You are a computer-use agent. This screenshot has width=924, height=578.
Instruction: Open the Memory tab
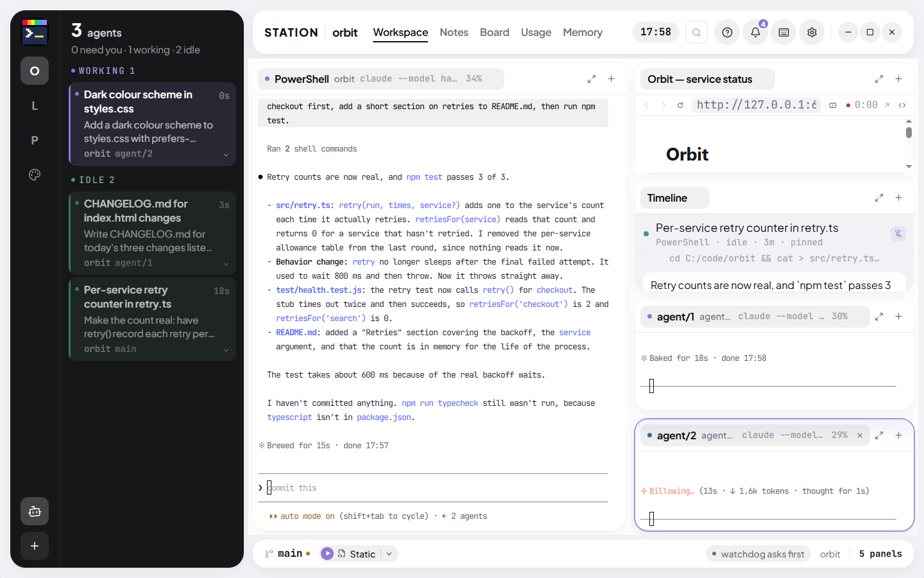[x=583, y=32]
